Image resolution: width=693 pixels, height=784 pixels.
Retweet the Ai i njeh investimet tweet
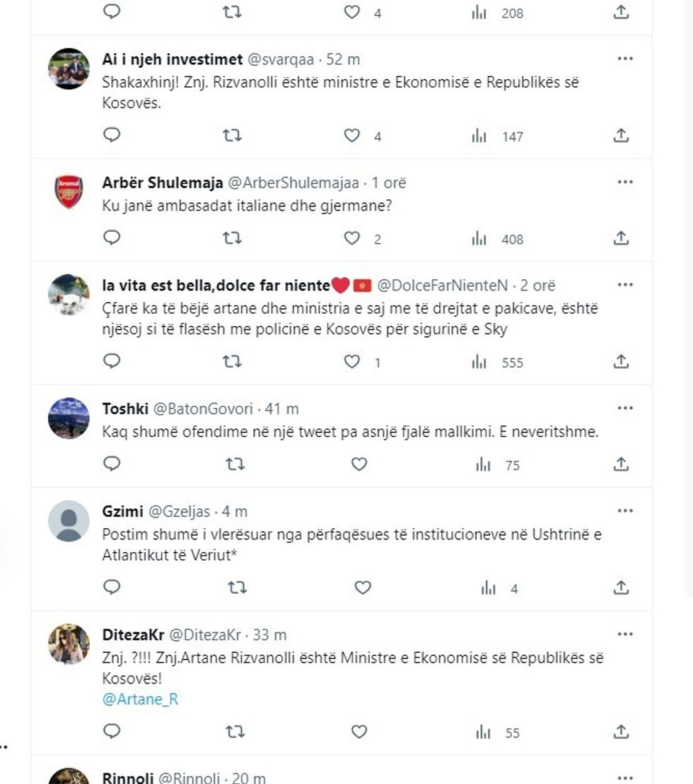pyautogui.click(x=232, y=135)
